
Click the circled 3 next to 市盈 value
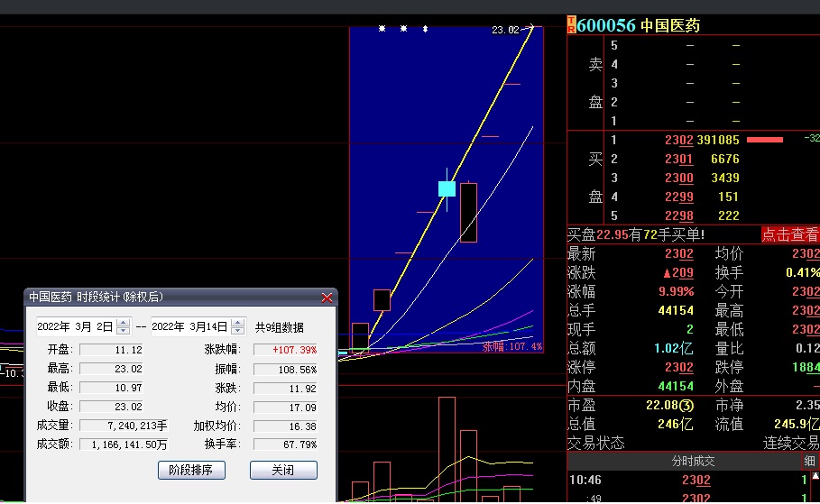click(686, 406)
